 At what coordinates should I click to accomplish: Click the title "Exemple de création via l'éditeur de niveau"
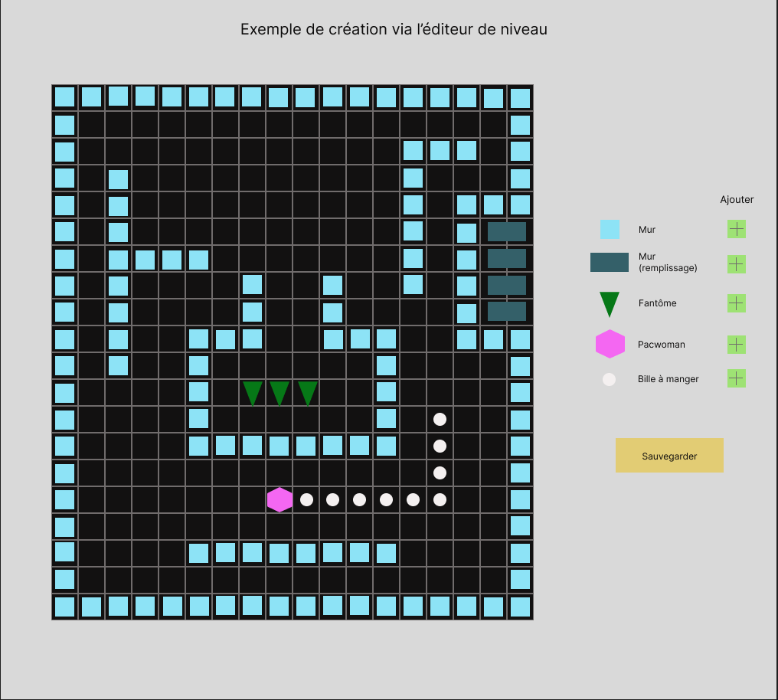coord(394,29)
